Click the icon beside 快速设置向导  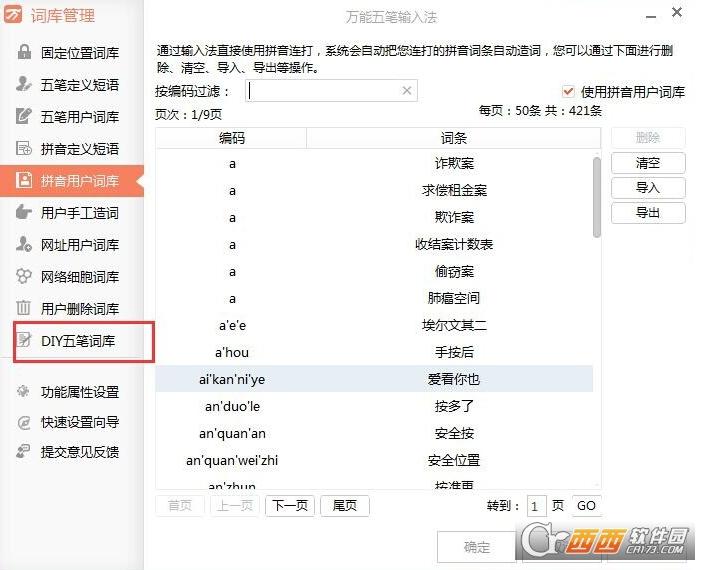[23, 422]
